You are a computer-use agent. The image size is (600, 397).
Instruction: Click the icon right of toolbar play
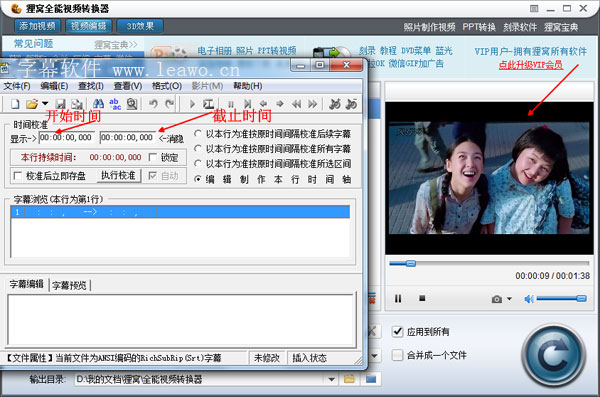point(208,104)
